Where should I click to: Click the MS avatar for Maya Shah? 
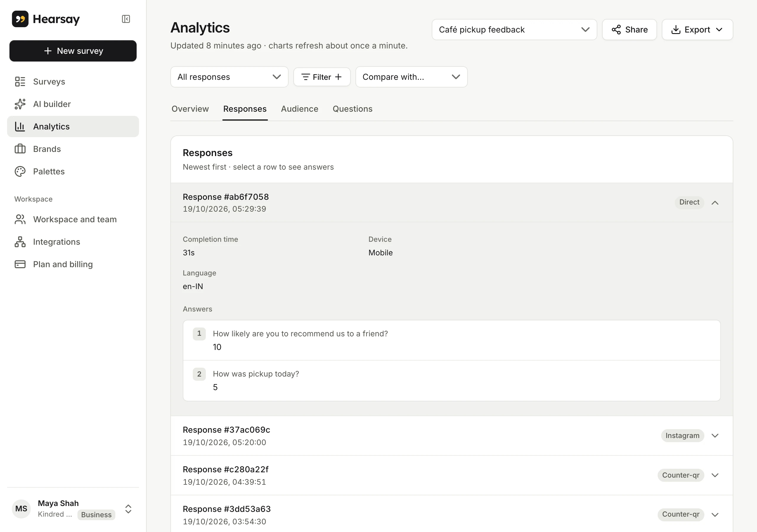point(21,509)
